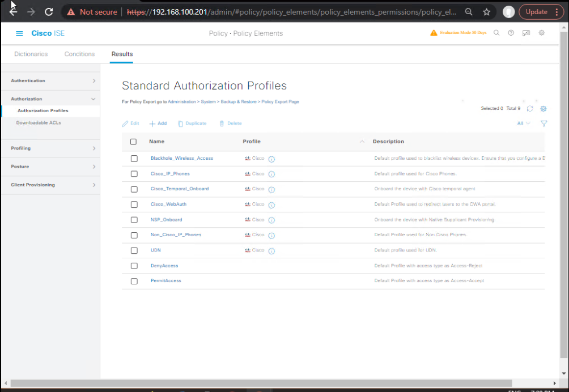569x392 pixels.
Task: Open the ISE notifications/interactive help icon
Action: [x=526, y=33]
